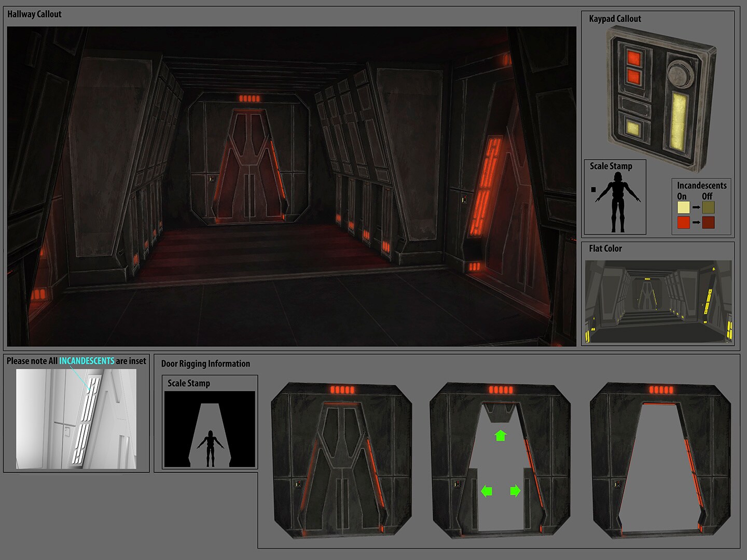Click the lower red button on the keypad

(x=633, y=77)
